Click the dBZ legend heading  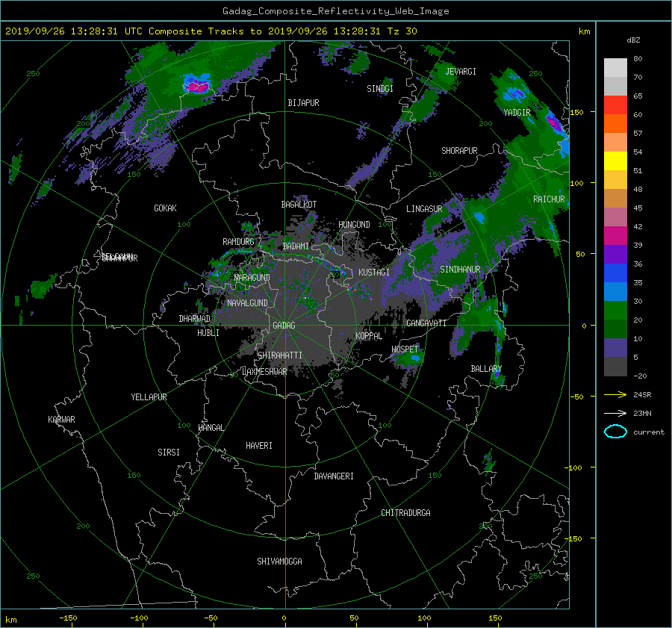(633, 40)
